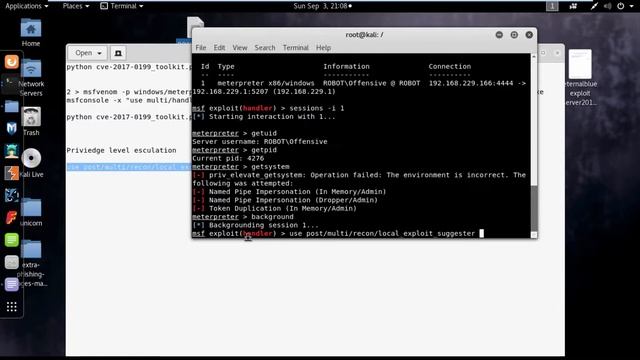Launch Burp Suite from the dock
This screenshot has width=640, height=360.
click(11, 173)
